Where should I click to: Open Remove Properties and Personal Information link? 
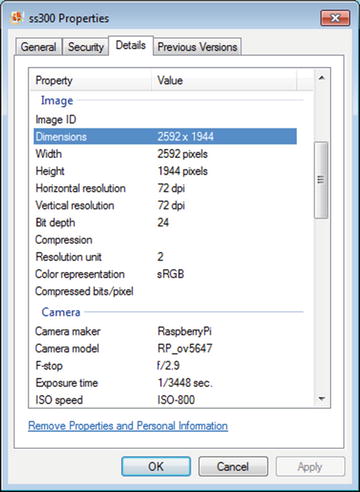pos(128,426)
